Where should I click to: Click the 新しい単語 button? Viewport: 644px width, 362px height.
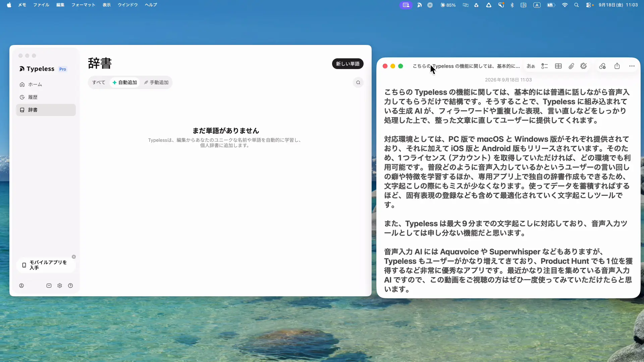(347, 64)
